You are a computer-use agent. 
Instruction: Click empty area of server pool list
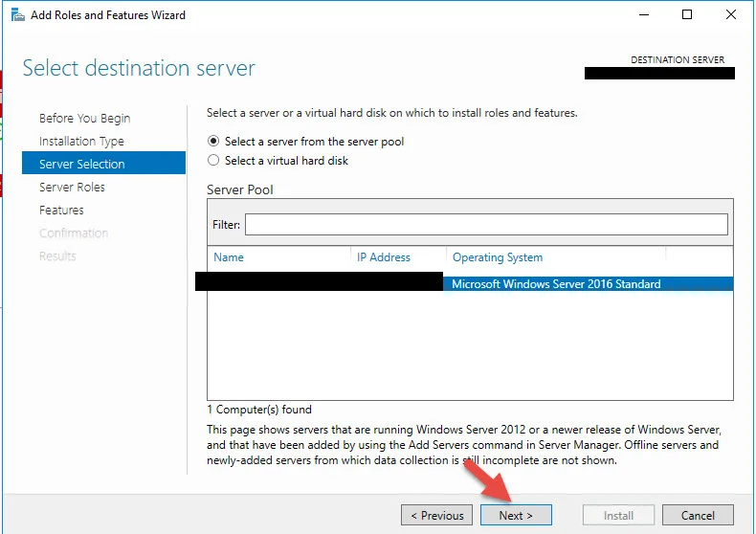click(470, 345)
